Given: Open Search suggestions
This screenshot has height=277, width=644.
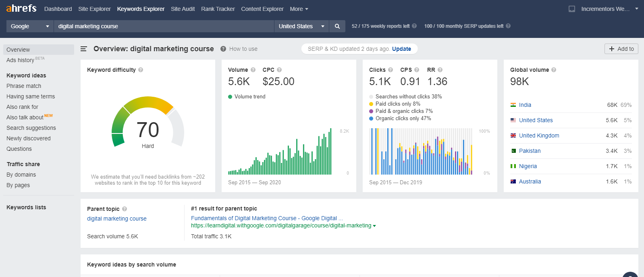Looking at the screenshot, I should click(31, 128).
